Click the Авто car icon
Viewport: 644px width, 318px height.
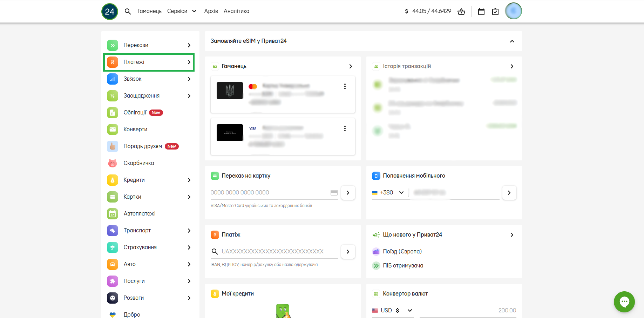(x=113, y=264)
